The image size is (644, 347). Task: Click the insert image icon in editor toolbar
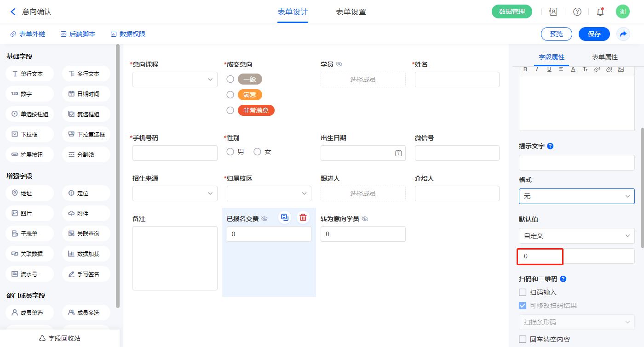pyautogui.click(x=621, y=69)
